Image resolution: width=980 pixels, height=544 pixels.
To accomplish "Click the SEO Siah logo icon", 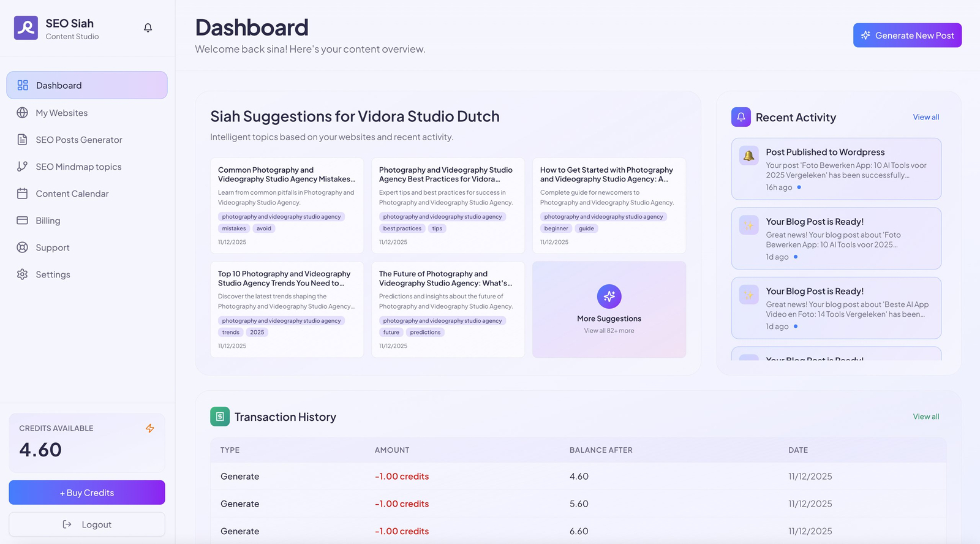I will pyautogui.click(x=26, y=28).
